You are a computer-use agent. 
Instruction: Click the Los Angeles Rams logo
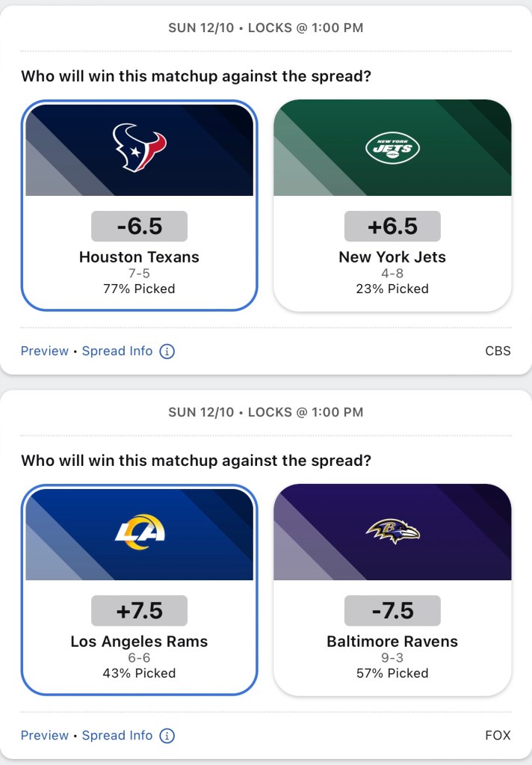pos(140,532)
